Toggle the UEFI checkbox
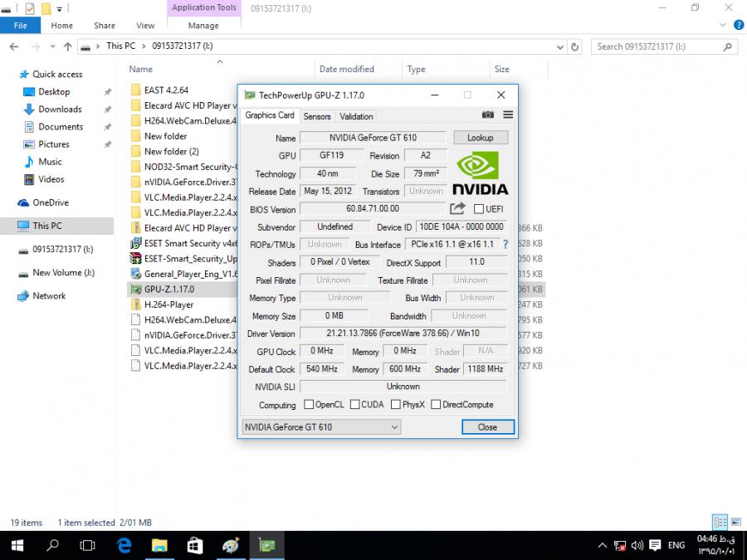Viewport: 747px width, 560px height. [479, 208]
